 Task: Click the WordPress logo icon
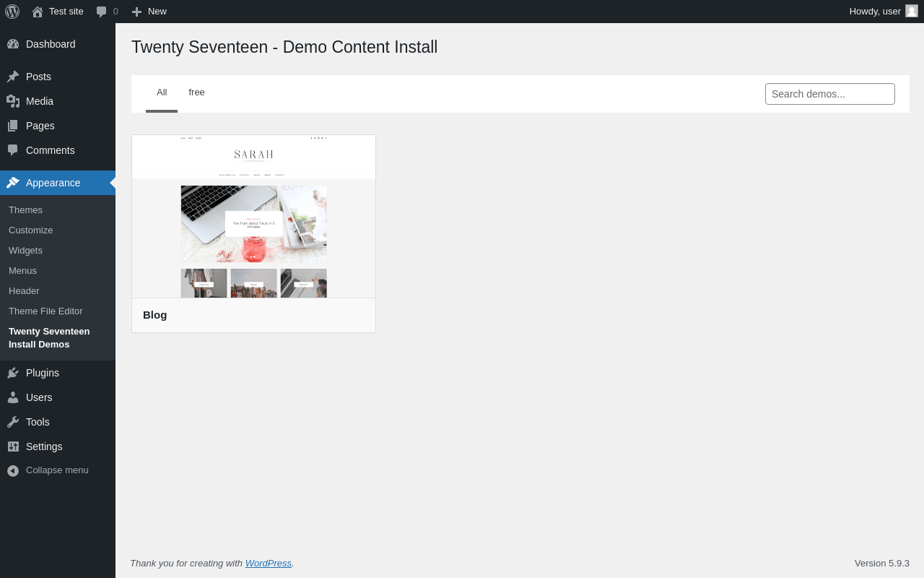[x=12, y=12]
